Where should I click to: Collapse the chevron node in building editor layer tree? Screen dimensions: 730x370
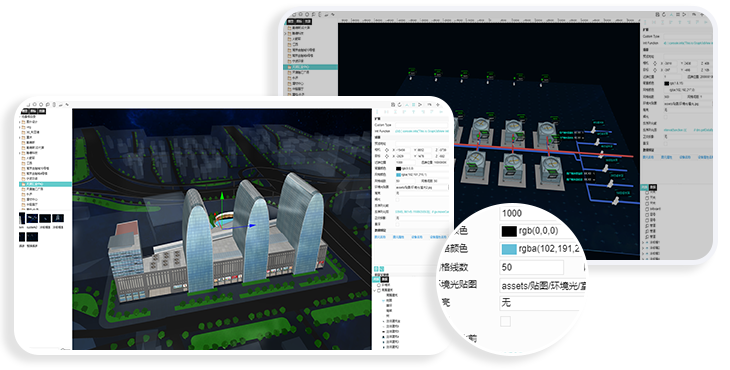pos(375,290)
